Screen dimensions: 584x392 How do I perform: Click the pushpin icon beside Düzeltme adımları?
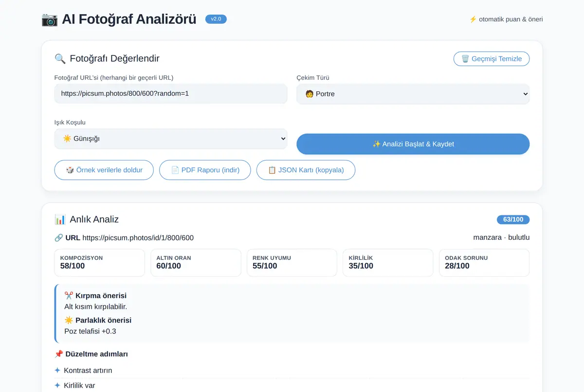[x=59, y=354]
